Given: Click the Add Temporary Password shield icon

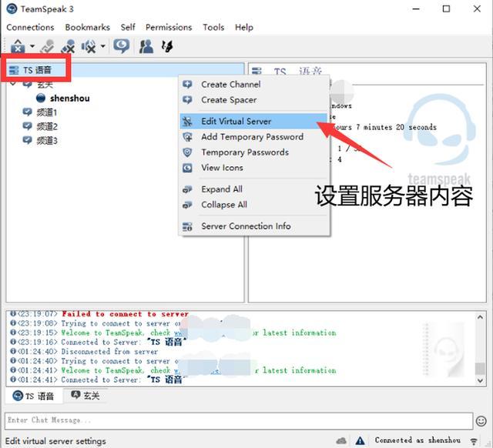Looking at the screenshot, I should click(187, 137).
